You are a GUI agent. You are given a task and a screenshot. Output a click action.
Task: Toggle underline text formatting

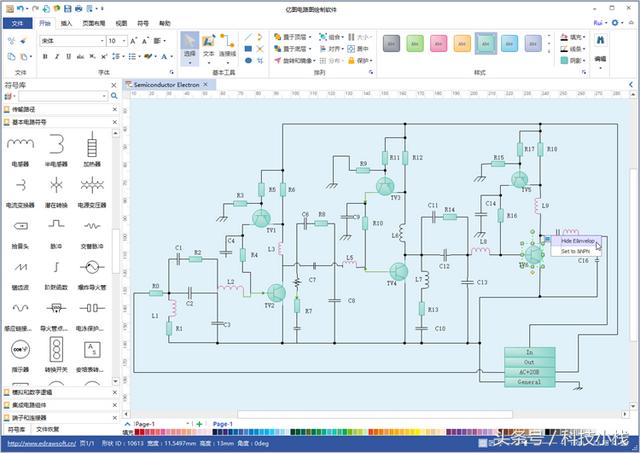click(x=68, y=57)
